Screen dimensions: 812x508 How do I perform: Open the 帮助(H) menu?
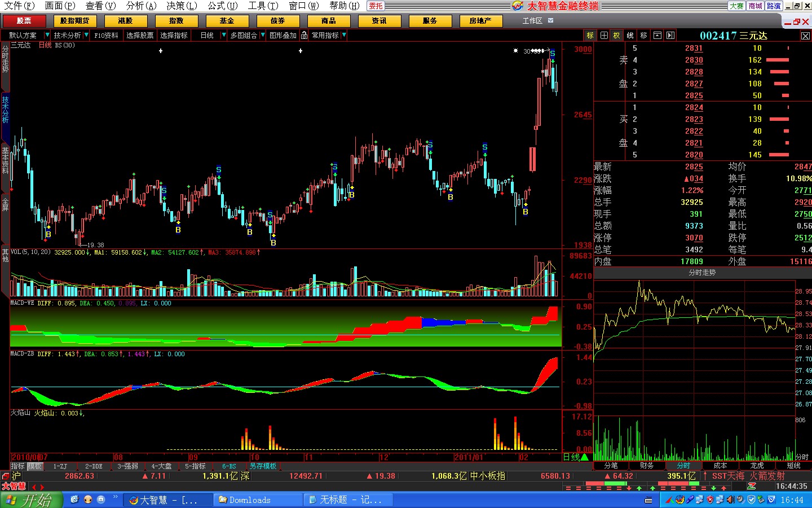345,6
